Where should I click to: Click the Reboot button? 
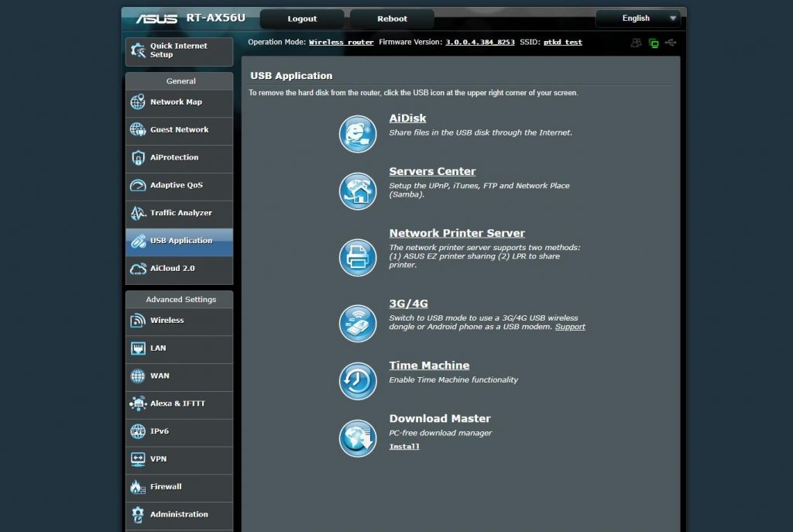click(x=392, y=19)
